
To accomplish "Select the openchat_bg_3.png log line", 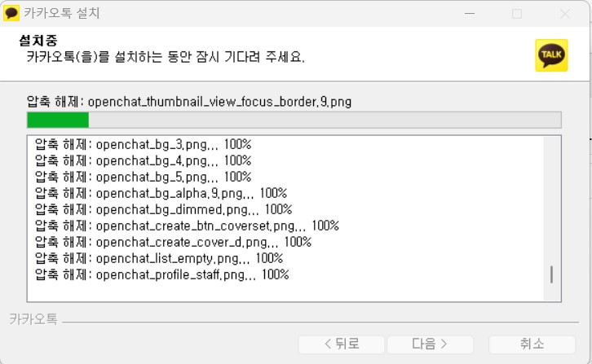I will (143, 144).
